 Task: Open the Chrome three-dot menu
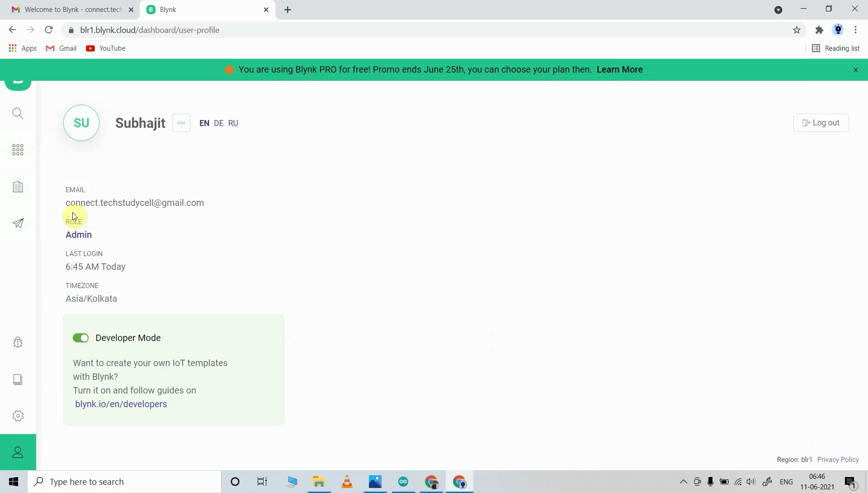(x=856, y=30)
